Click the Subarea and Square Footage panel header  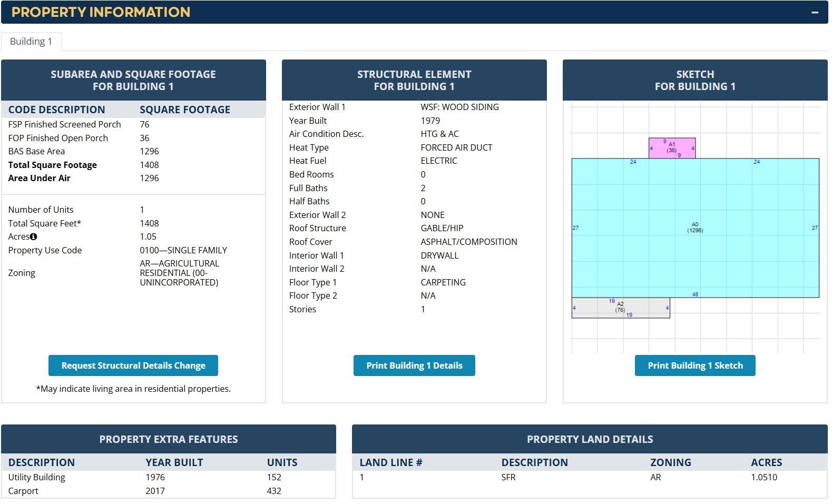[133, 80]
